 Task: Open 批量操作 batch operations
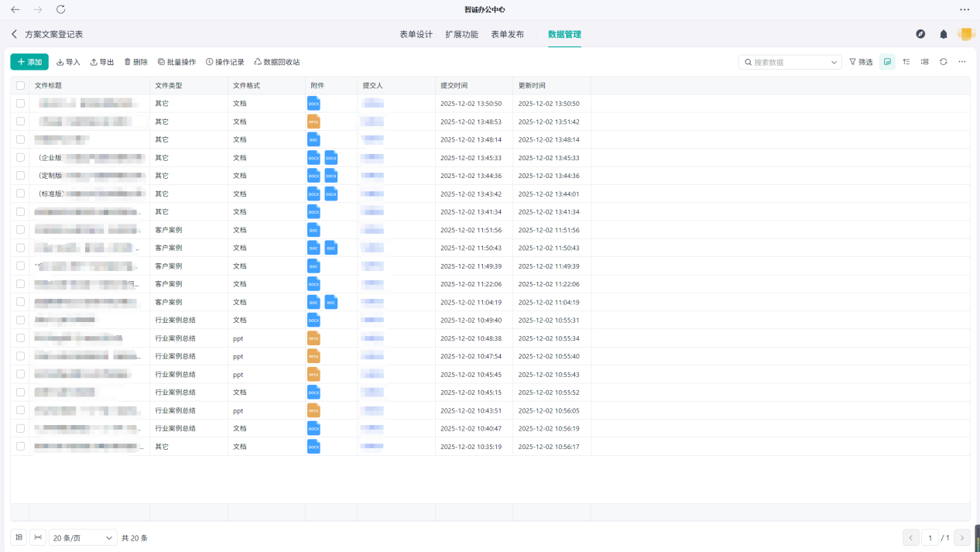(x=176, y=62)
